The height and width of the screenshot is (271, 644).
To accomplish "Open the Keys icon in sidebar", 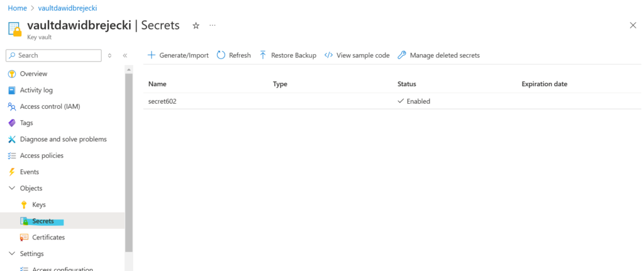I will coord(24,205).
